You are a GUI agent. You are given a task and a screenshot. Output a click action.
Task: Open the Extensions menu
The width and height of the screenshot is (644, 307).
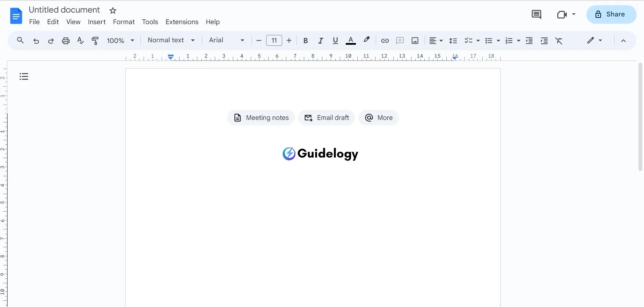[182, 22]
